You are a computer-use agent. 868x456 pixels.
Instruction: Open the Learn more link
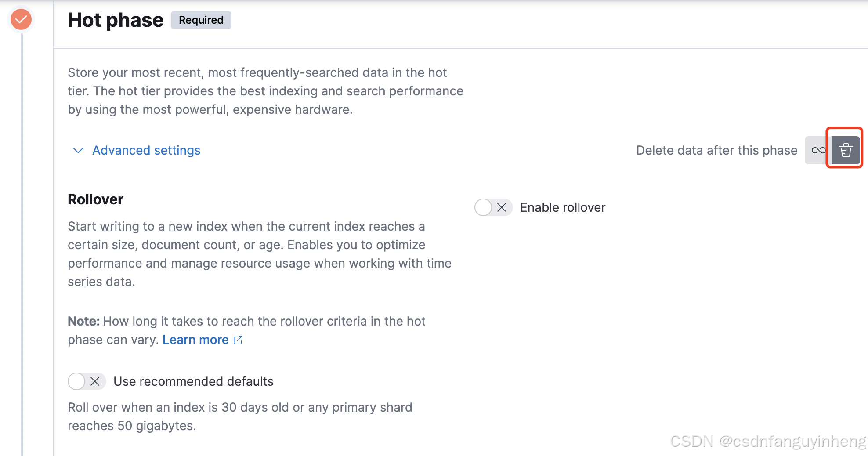click(195, 340)
